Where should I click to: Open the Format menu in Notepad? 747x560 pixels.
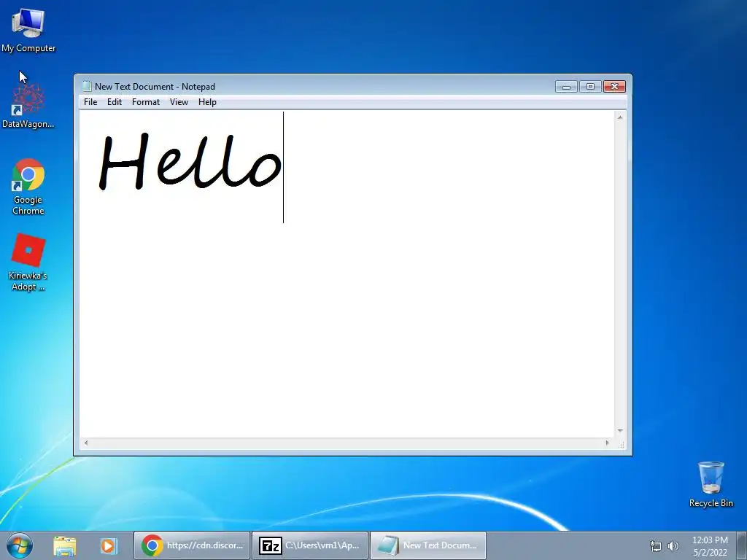pos(146,102)
